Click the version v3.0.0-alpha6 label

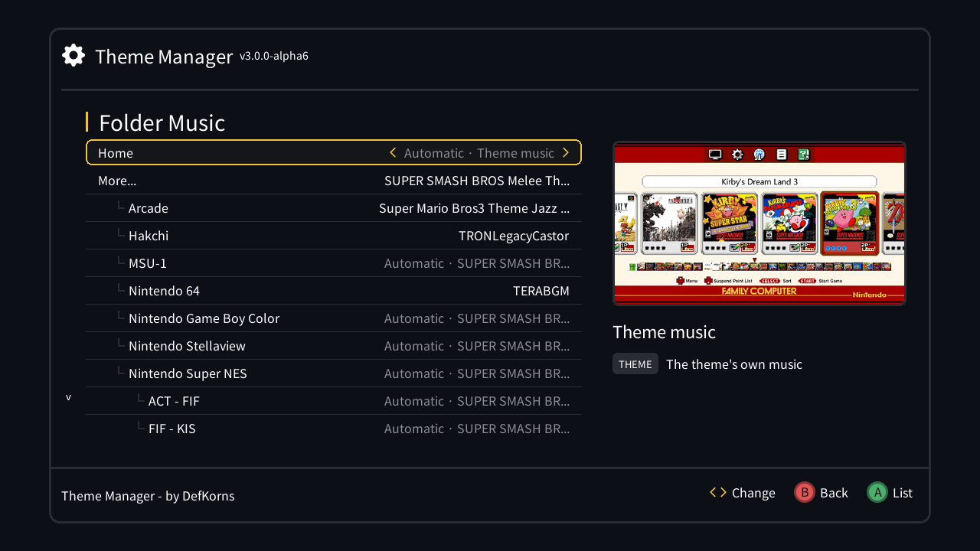[x=274, y=56]
